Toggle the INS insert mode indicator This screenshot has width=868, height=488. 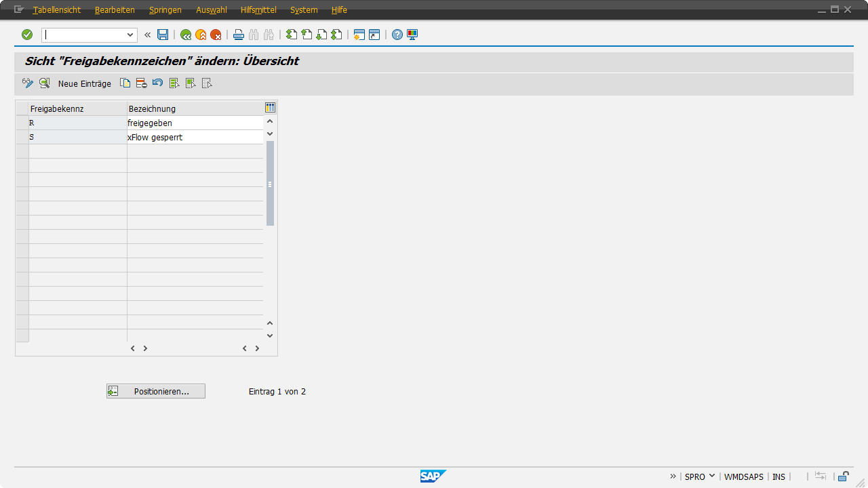[778, 476]
